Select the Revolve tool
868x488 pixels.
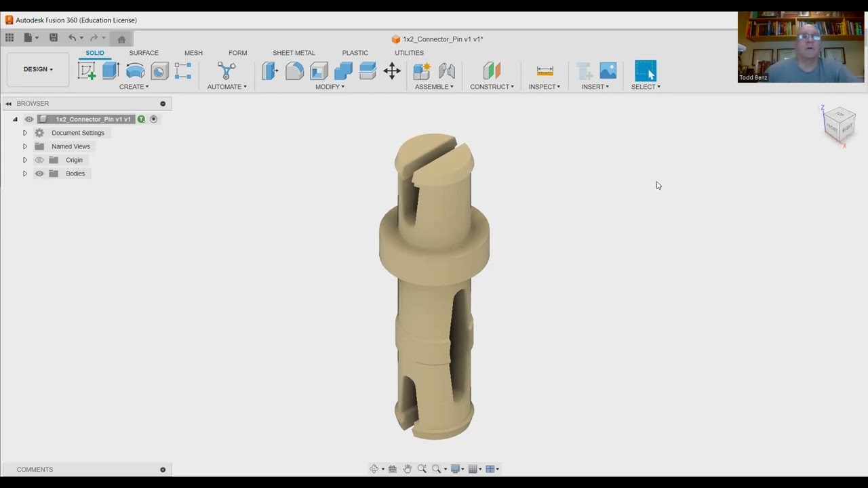tap(136, 70)
